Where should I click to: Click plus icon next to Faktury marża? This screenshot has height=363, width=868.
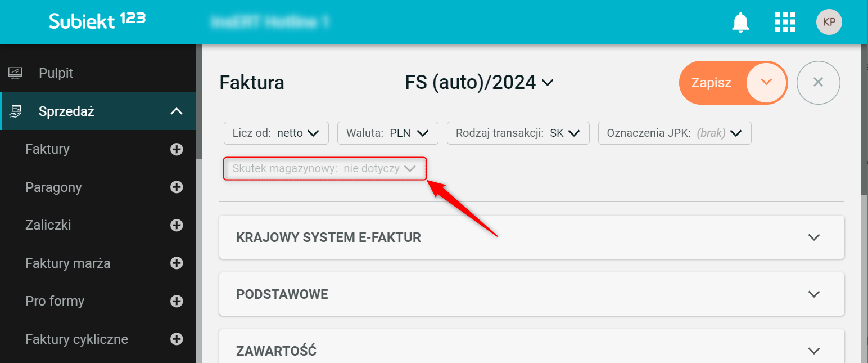[x=177, y=263]
